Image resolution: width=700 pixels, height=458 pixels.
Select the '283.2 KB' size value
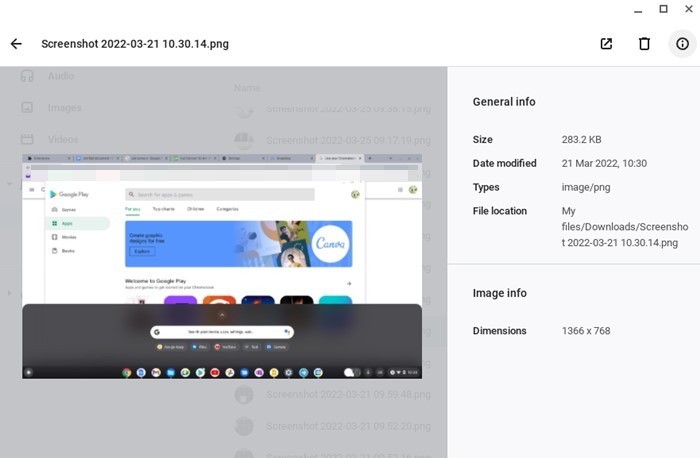pyautogui.click(x=581, y=140)
